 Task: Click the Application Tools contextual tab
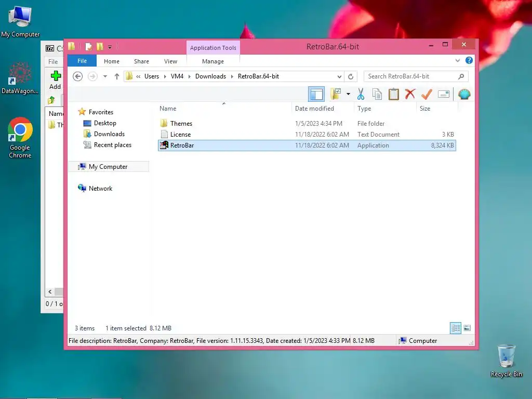[213, 48]
